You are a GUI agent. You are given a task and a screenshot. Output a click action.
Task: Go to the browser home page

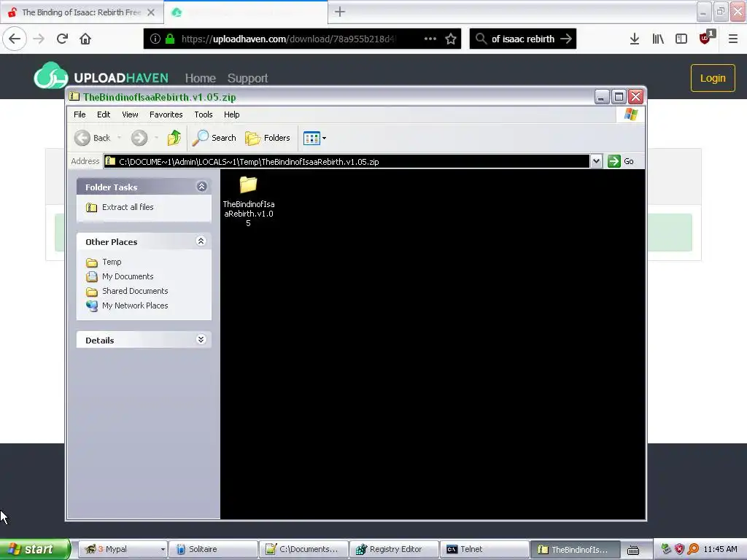point(85,39)
